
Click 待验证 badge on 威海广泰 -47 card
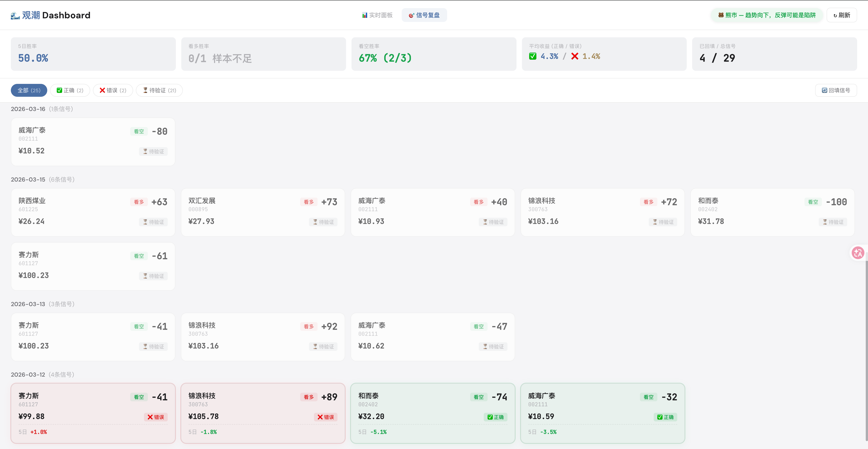[493, 347]
